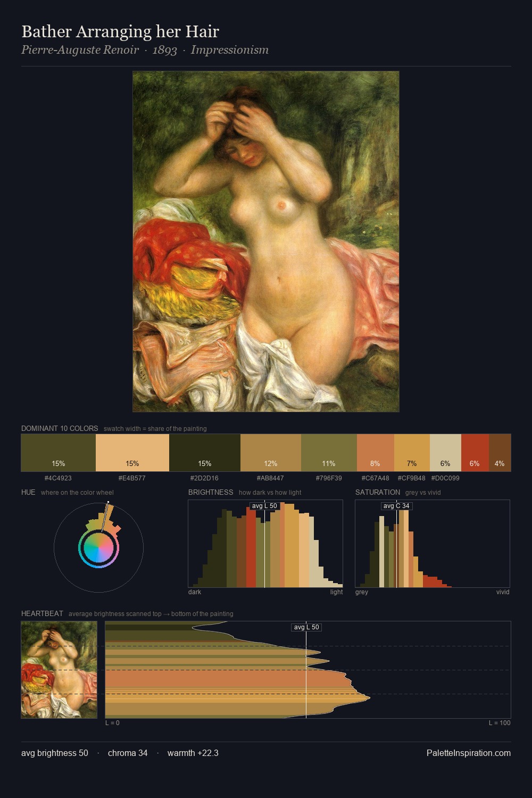Click the 'HEARTBEAT' section heading
The image size is (532, 798).
click(x=42, y=613)
